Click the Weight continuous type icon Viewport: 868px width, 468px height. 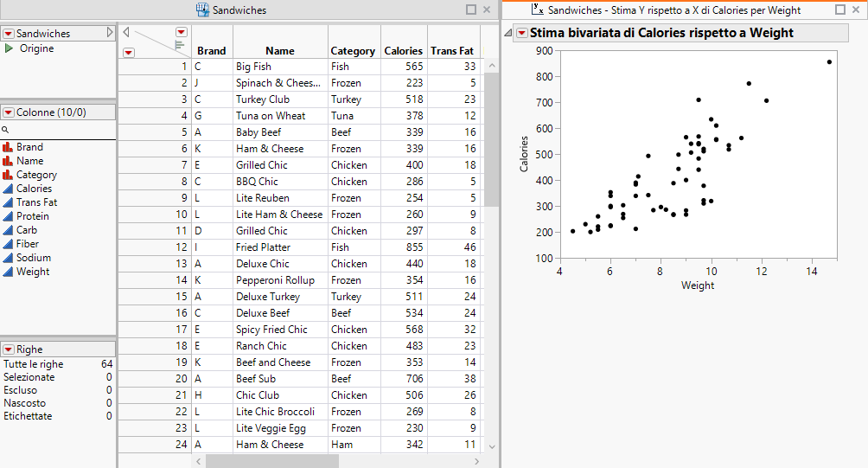(8, 272)
